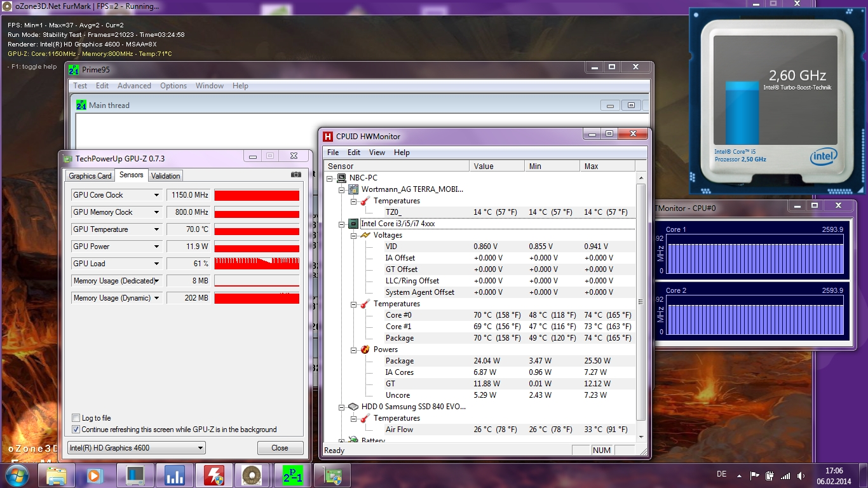Collapse the Intel Core i3/i5/i7 4xxx node
The image size is (868, 488).
pos(342,224)
